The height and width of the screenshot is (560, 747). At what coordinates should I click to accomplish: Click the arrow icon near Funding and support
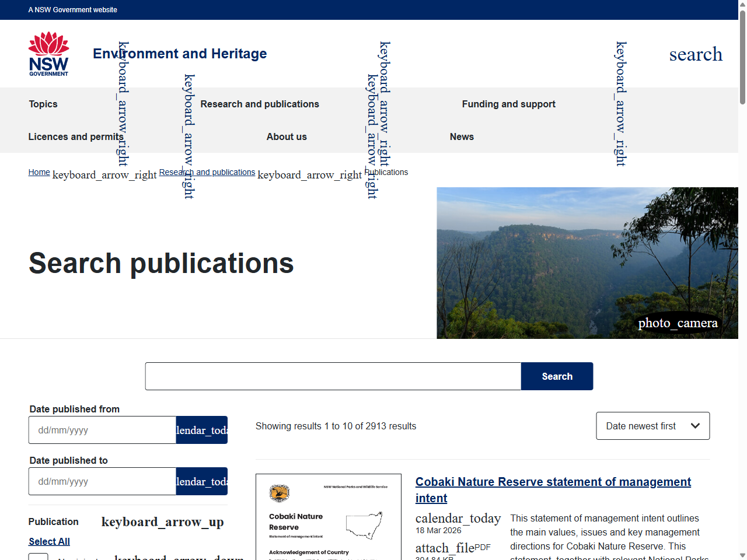(x=620, y=104)
